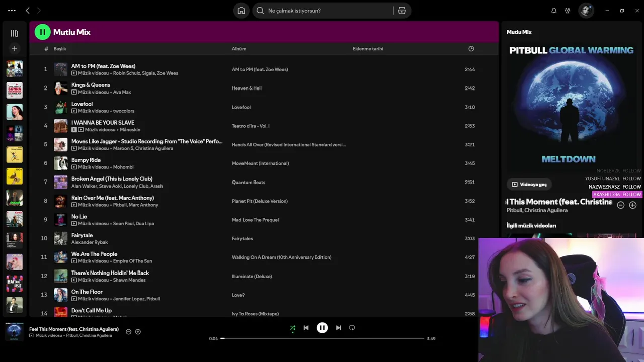Click the plus icon in the right panel
The width and height of the screenshot is (644, 362).
(633, 205)
